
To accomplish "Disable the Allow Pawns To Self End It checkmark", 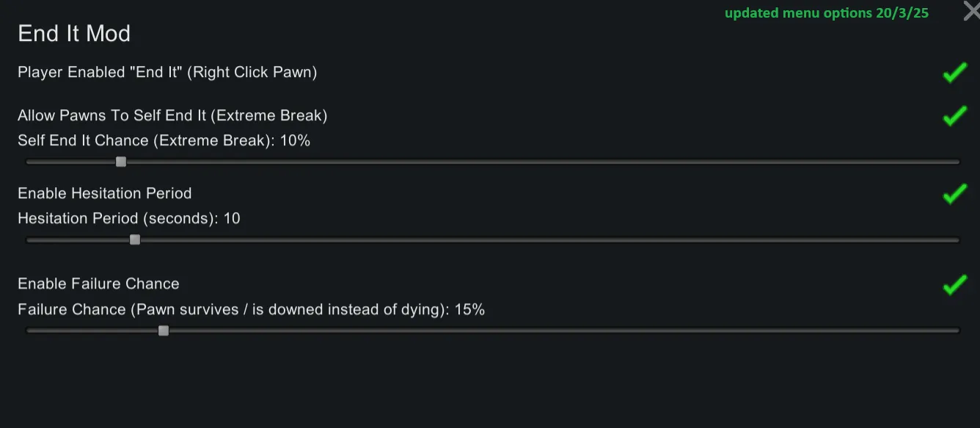I will 954,116.
